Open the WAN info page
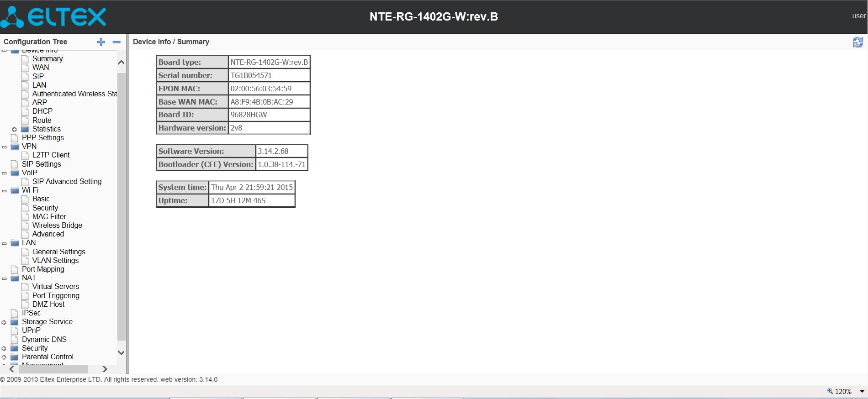868x399 pixels. click(41, 67)
